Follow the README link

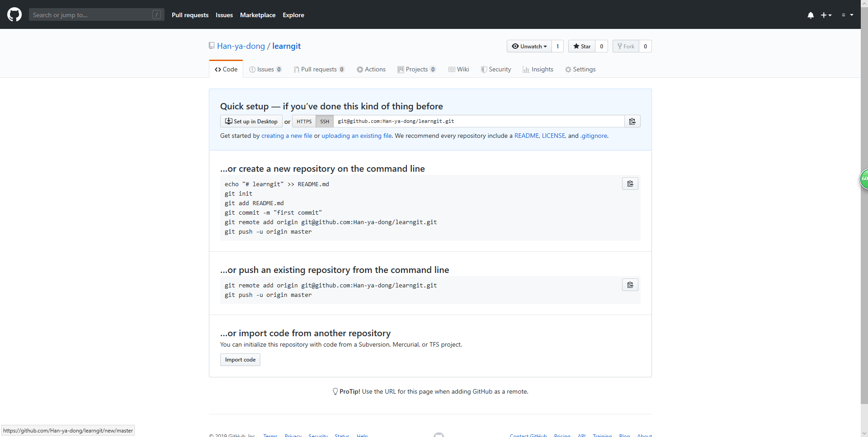[527, 136]
